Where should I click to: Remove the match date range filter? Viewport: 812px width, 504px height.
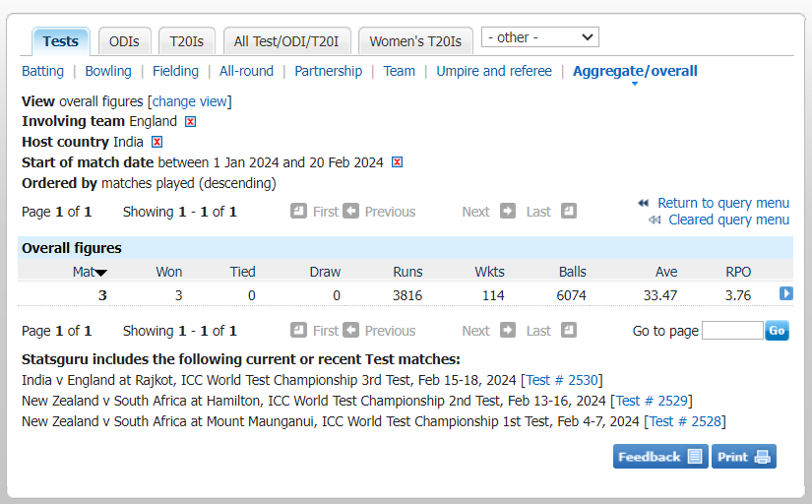[398, 162]
